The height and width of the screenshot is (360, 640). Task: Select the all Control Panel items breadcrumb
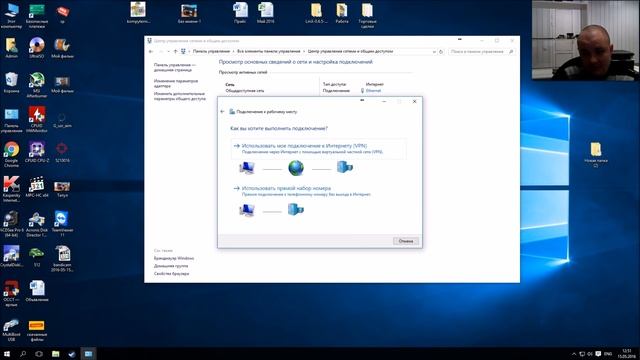coord(269,51)
